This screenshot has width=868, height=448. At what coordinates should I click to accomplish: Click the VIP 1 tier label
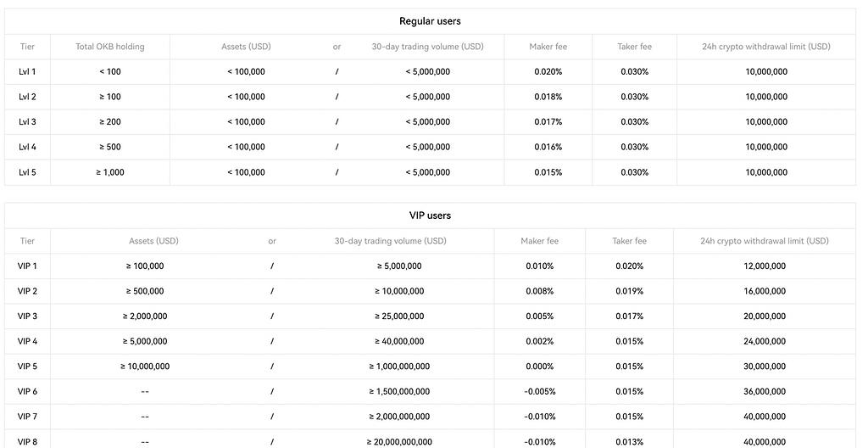coord(27,266)
